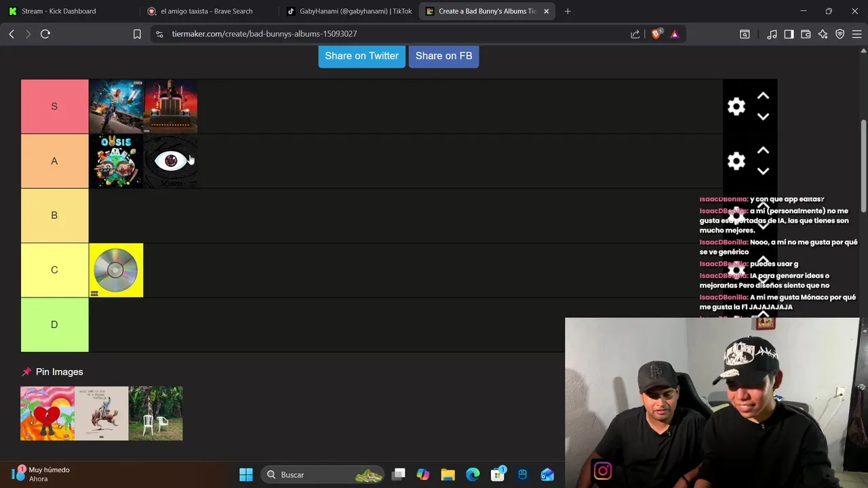
Task: Reload the current page
Action: click(45, 34)
